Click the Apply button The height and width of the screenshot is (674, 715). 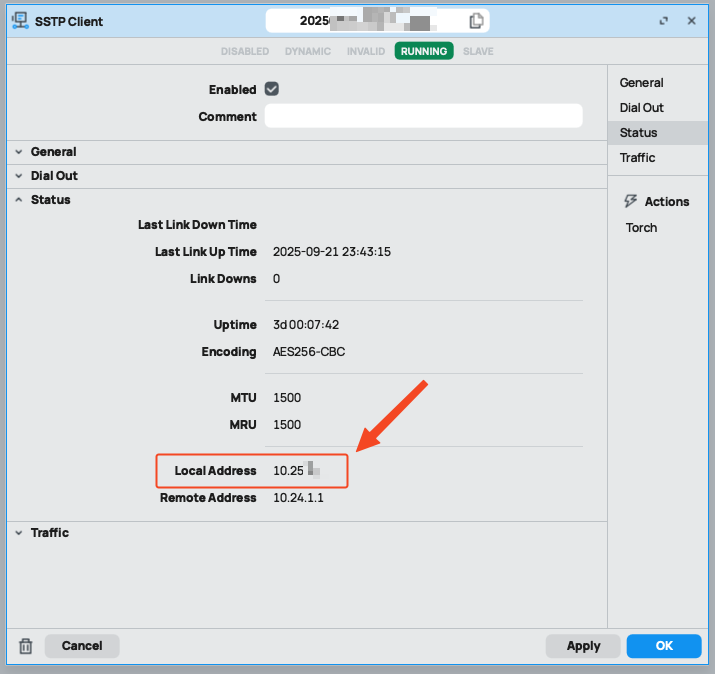coord(583,646)
